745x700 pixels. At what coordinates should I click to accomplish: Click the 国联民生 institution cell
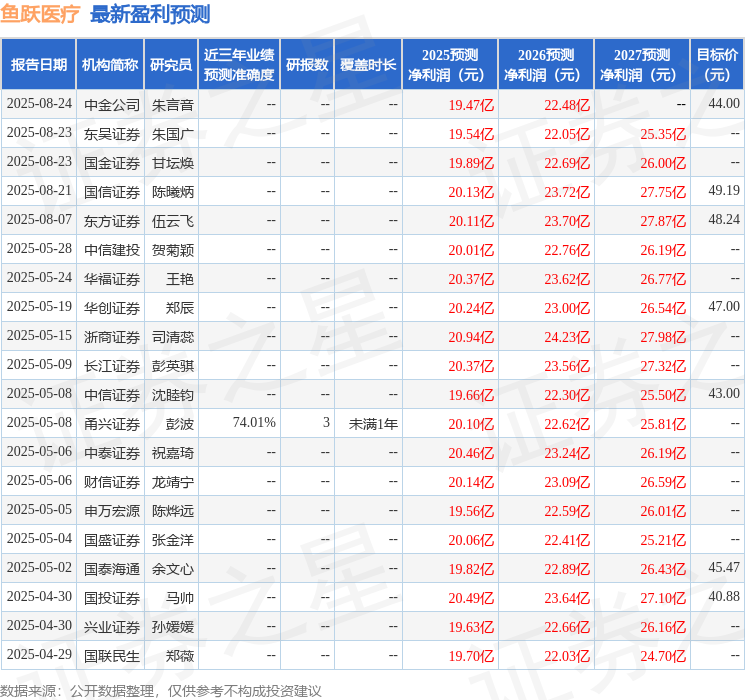tap(112, 656)
